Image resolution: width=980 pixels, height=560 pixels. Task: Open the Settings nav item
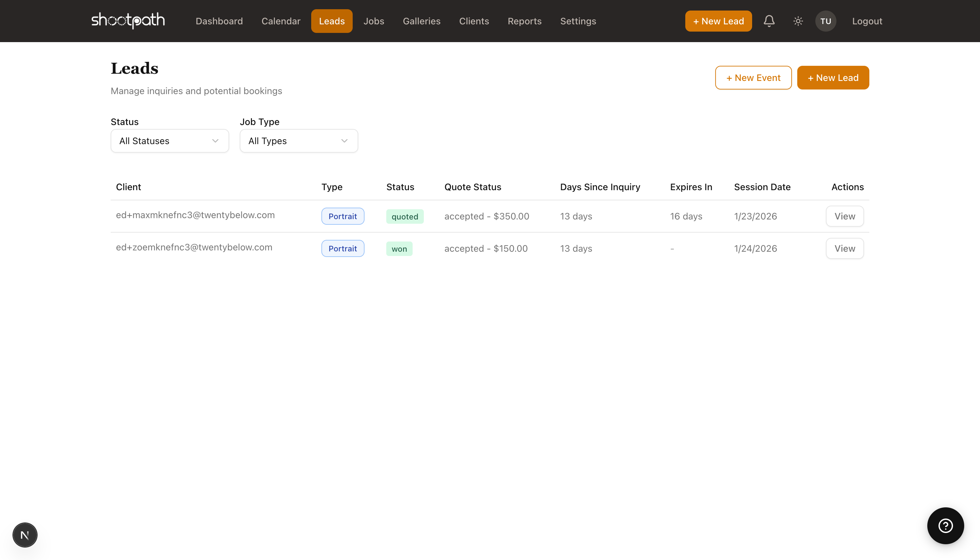[x=578, y=21]
